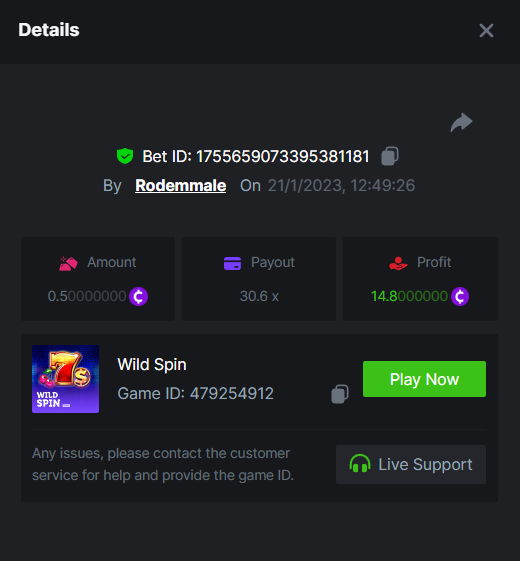Click the purple Payout card icon
520x561 pixels.
232,263
